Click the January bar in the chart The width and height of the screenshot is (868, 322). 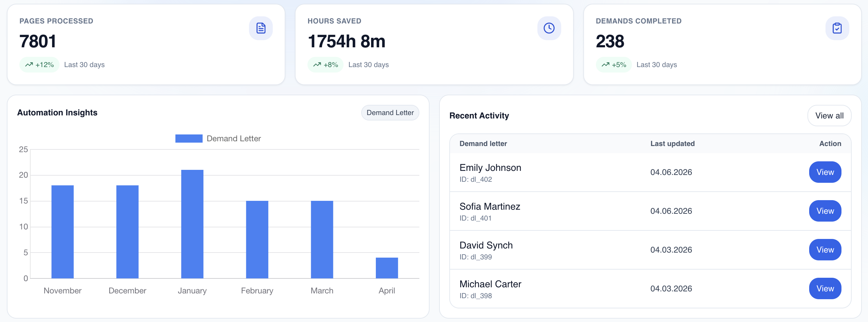pos(192,224)
